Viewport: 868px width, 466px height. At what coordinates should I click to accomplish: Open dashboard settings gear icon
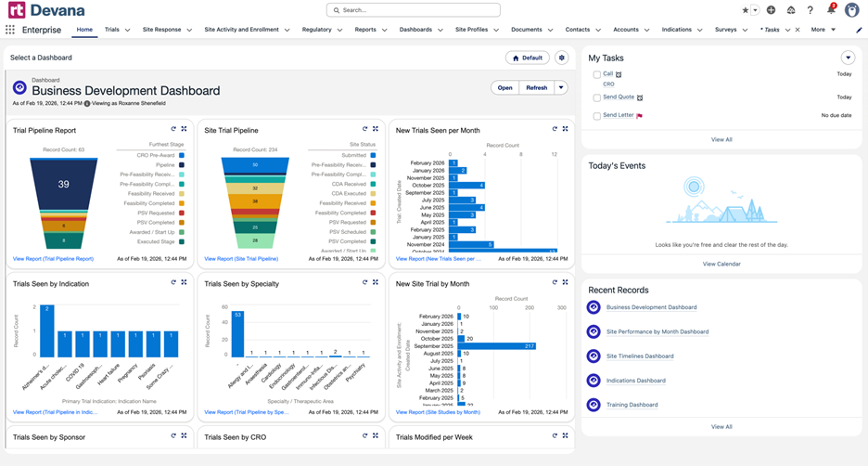point(561,58)
